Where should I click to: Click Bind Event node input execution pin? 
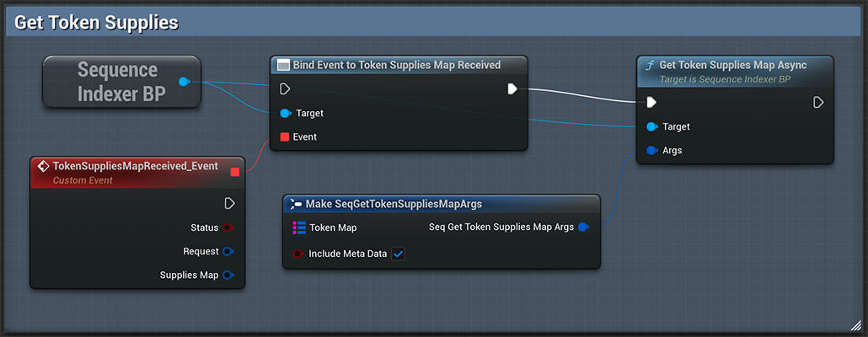[285, 89]
